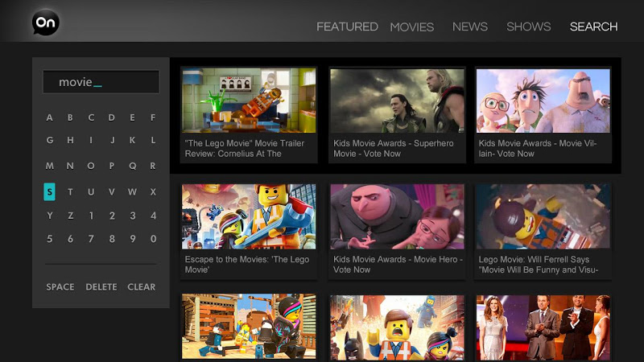This screenshot has height=362, width=644.
Task: Select letter A on keyboard
Action: (49, 117)
